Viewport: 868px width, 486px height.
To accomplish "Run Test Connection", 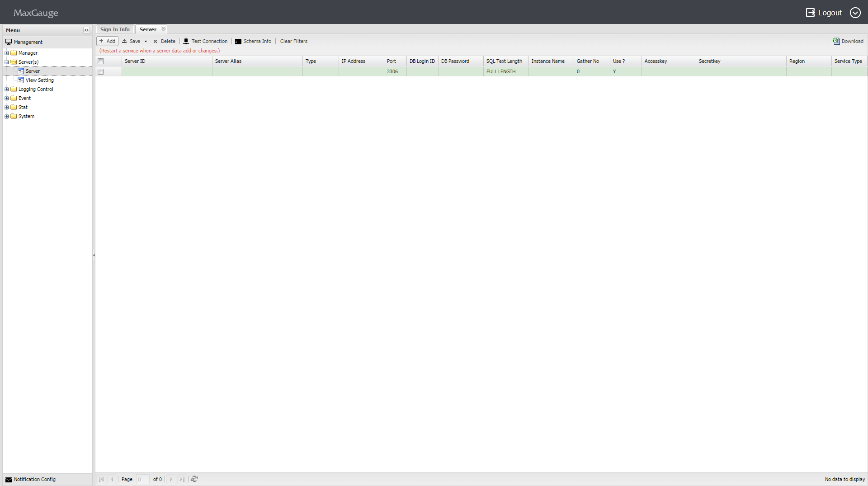I will click(205, 41).
